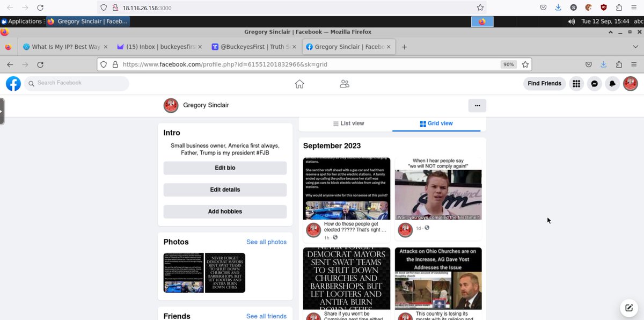Reload the outer browser page
The height and width of the screenshot is (320, 644).
(40, 8)
